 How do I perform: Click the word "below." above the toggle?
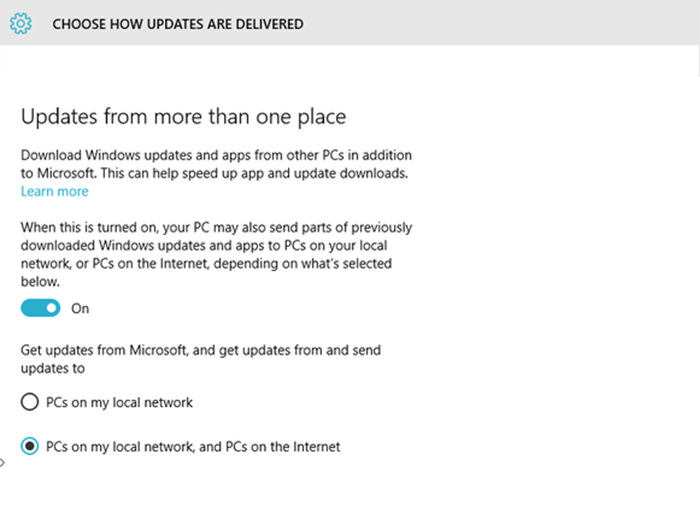[41, 282]
